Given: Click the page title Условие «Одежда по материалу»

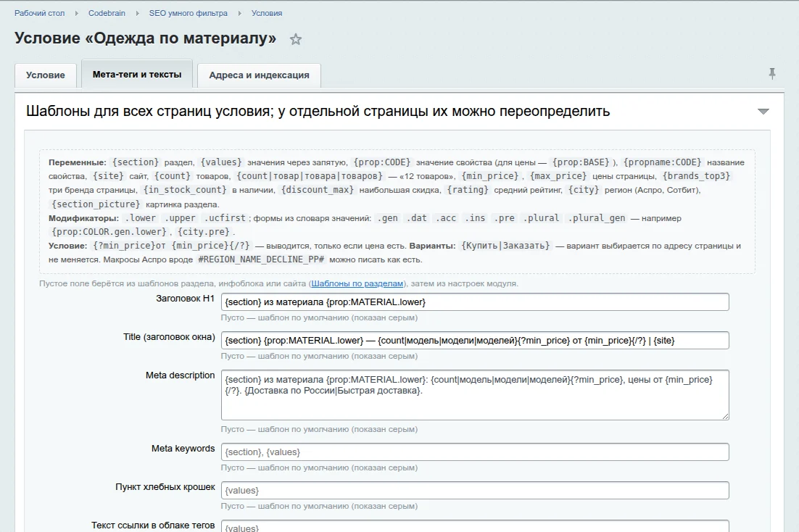Looking at the screenshot, I should coord(145,38).
